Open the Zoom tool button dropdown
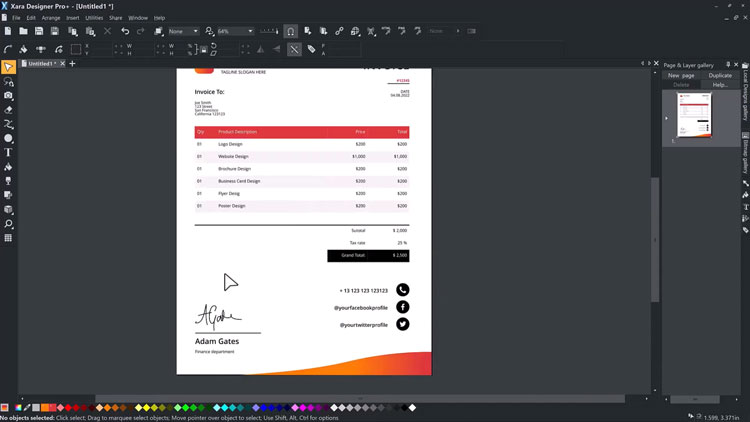This screenshot has height=422, width=750. coord(209,31)
